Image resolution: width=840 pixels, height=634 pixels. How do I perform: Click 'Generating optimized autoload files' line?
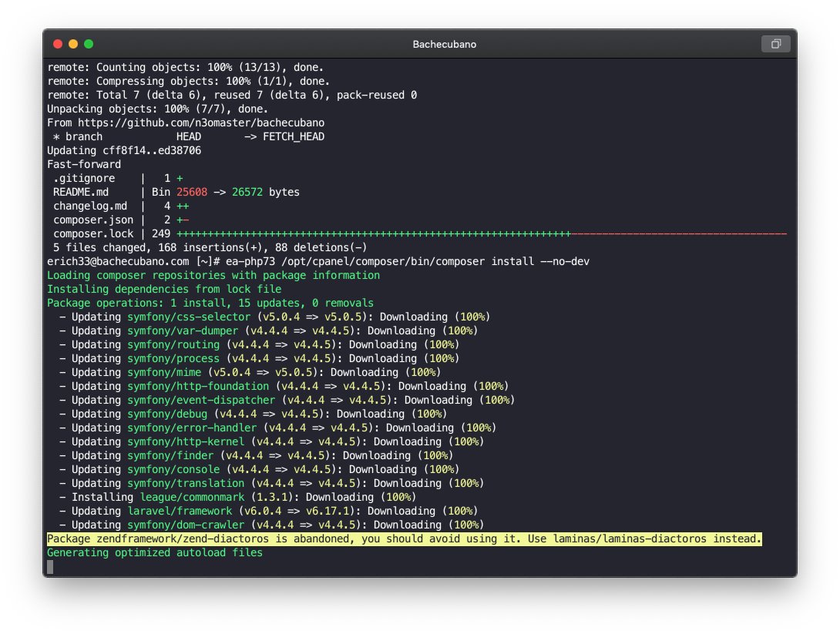[155, 552]
